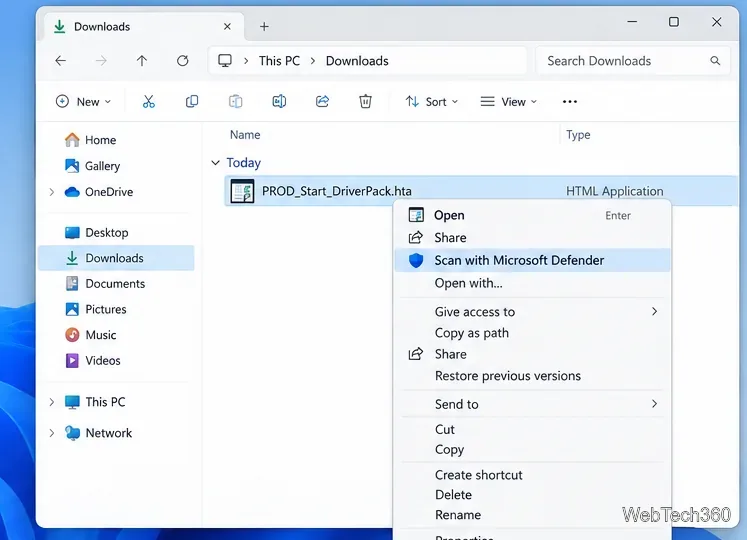This screenshot has height=540, width=747.
Task: Select Create shortcut
Action: pyautogui.click(x=532, y=475)
